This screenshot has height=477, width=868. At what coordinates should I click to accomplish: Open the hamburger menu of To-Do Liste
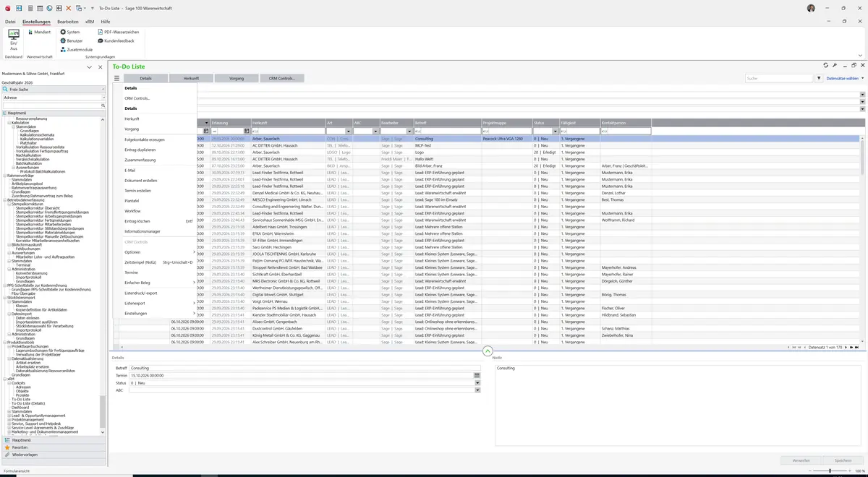pos(116,78)
